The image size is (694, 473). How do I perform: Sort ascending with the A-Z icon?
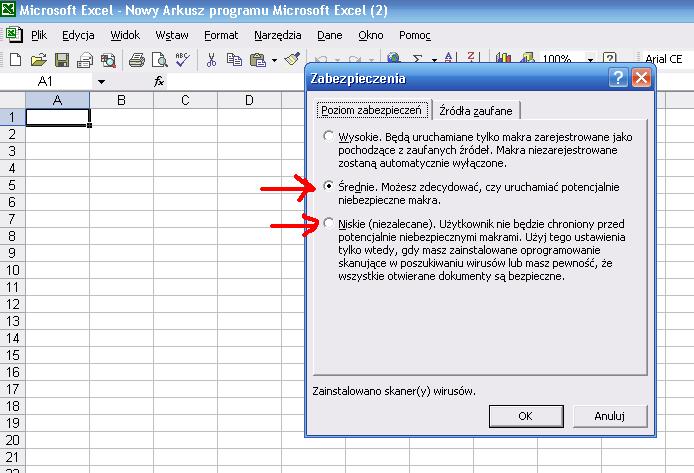click(x=448, y=58)
